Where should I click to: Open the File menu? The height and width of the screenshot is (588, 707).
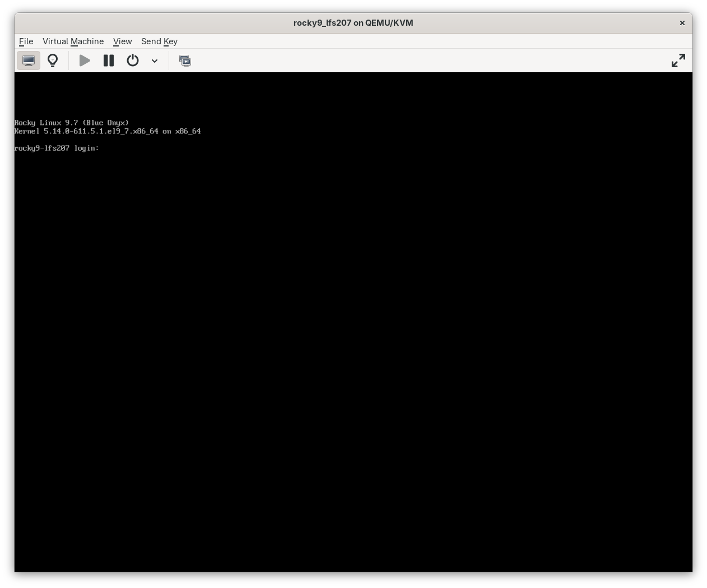point(26,41)
